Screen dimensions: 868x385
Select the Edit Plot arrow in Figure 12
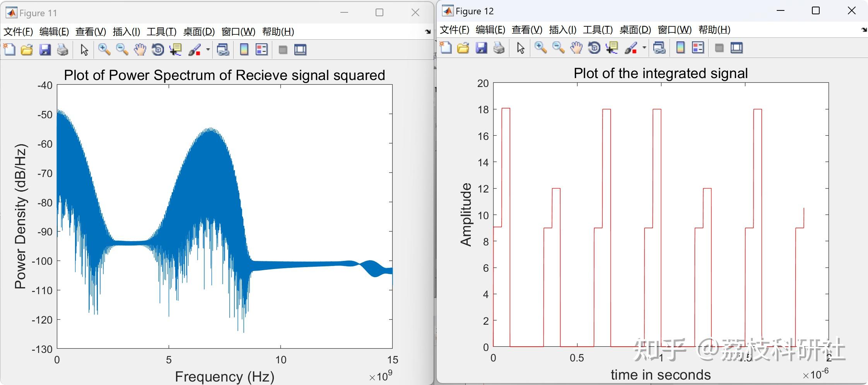pos(520,48)
